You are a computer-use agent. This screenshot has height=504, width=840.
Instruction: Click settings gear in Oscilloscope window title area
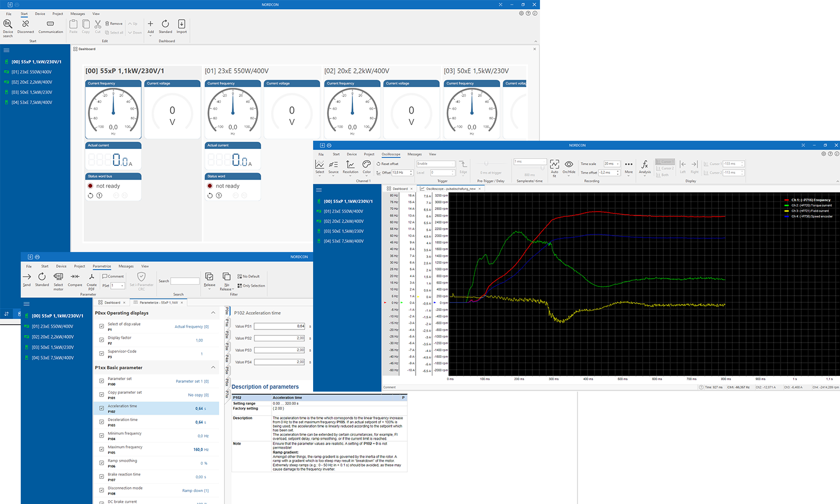pos(824,154)
